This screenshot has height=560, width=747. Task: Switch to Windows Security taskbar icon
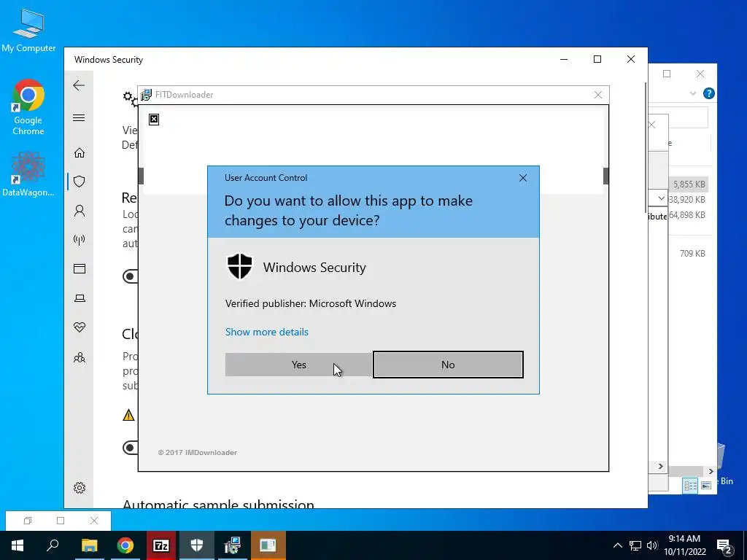197,545
